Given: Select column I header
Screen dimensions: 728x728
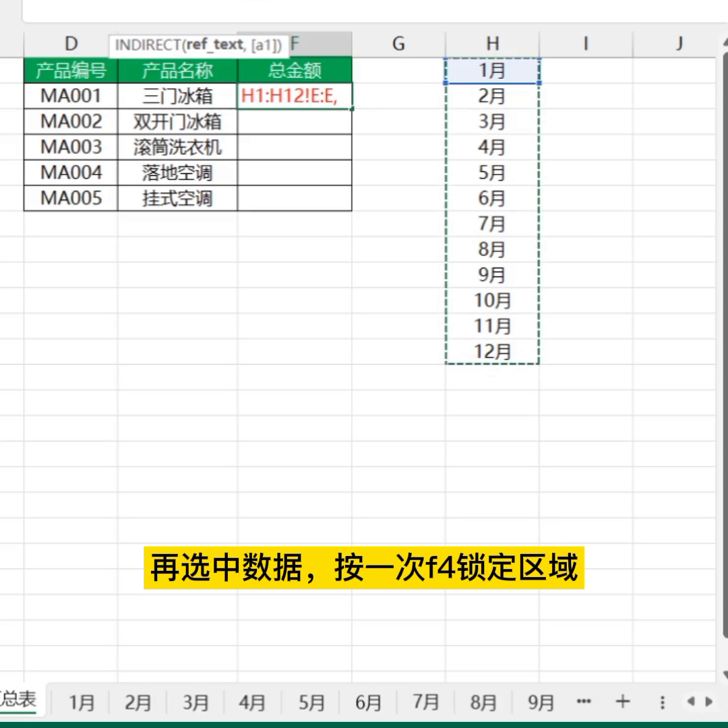Looking at the screenshot, I should [586, 44].
